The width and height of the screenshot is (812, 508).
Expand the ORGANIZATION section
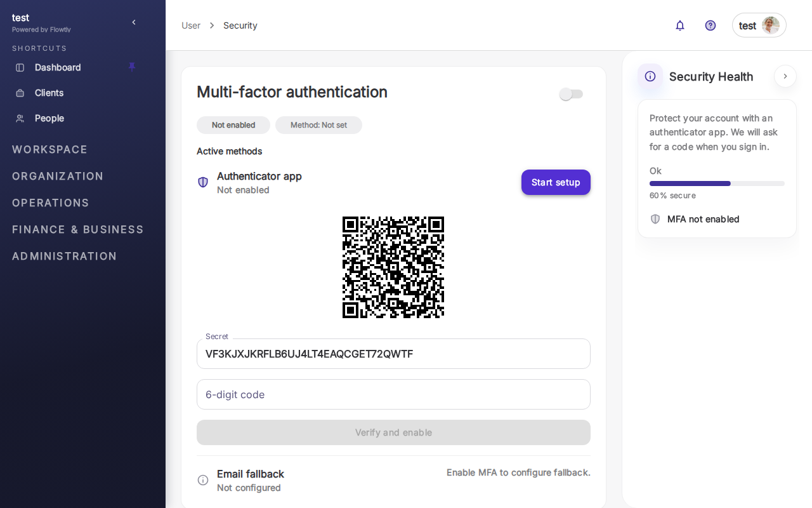pos(58,177)
